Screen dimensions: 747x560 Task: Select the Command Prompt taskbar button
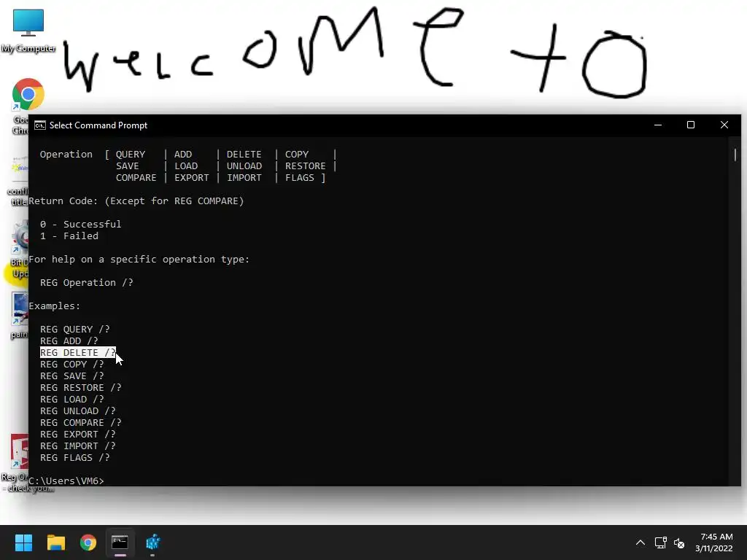120,542
